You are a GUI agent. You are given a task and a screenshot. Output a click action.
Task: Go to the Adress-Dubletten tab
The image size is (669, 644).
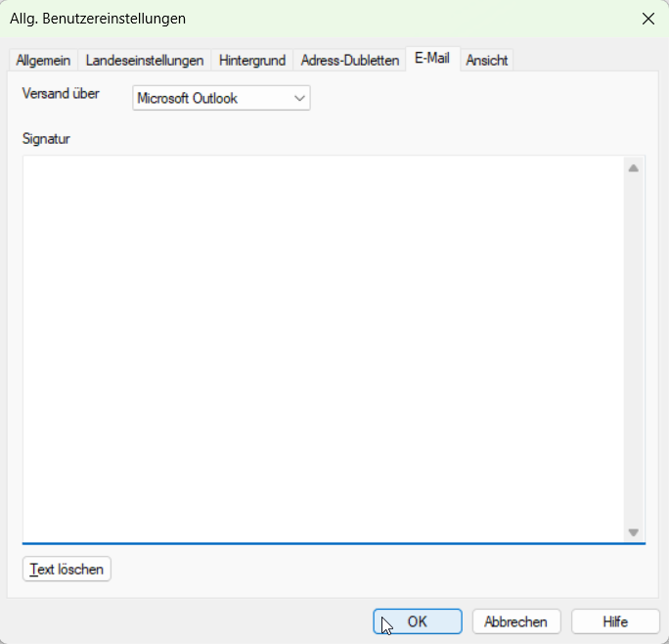(350, 61)
